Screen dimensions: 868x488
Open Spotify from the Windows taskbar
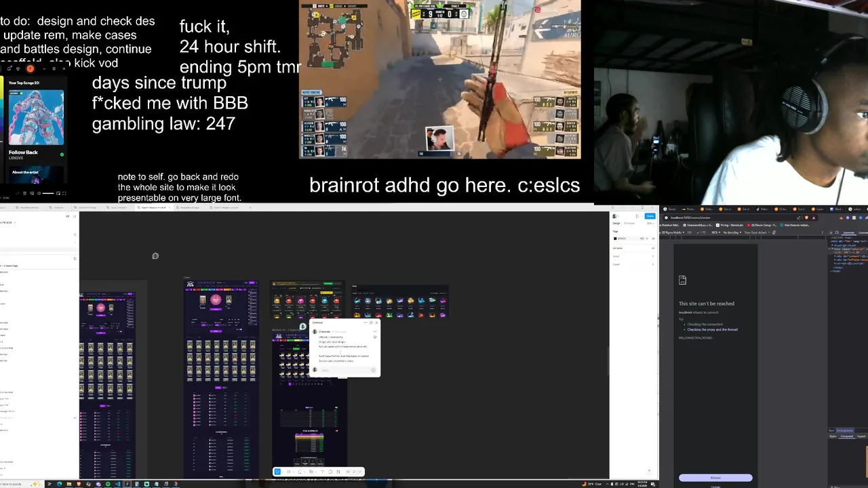(108, 484)
